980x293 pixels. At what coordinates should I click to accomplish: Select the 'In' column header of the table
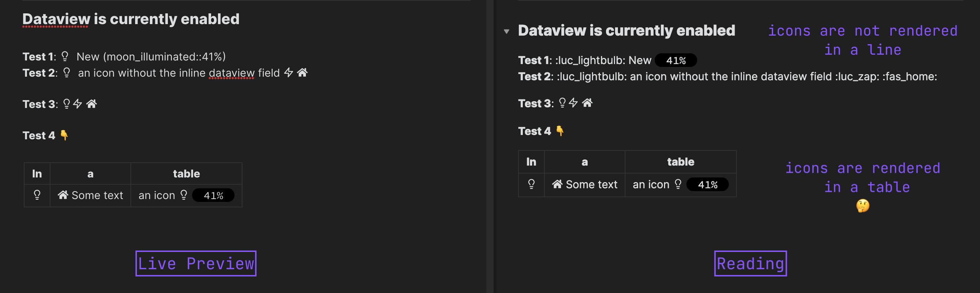37,173
